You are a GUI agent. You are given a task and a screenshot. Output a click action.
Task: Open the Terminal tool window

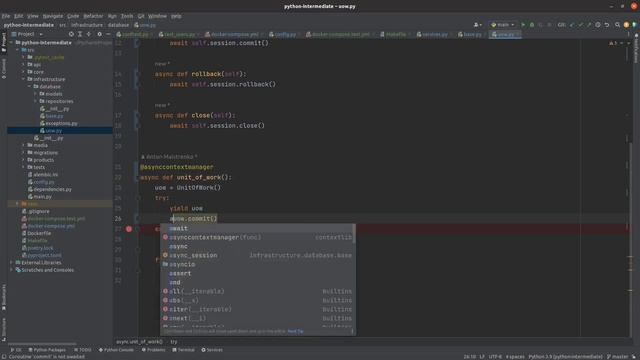click(183, 350)
